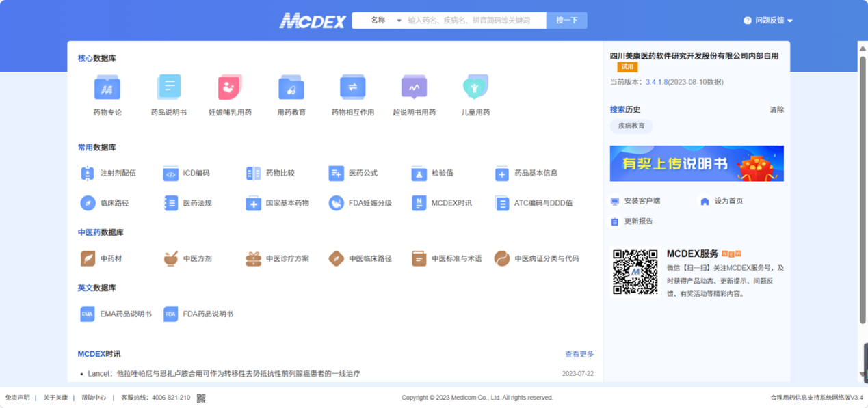Click the 临床路径 icon
The width and height of the screenshot is (868, 408).
pyautogui.click(x=88, y=203)
